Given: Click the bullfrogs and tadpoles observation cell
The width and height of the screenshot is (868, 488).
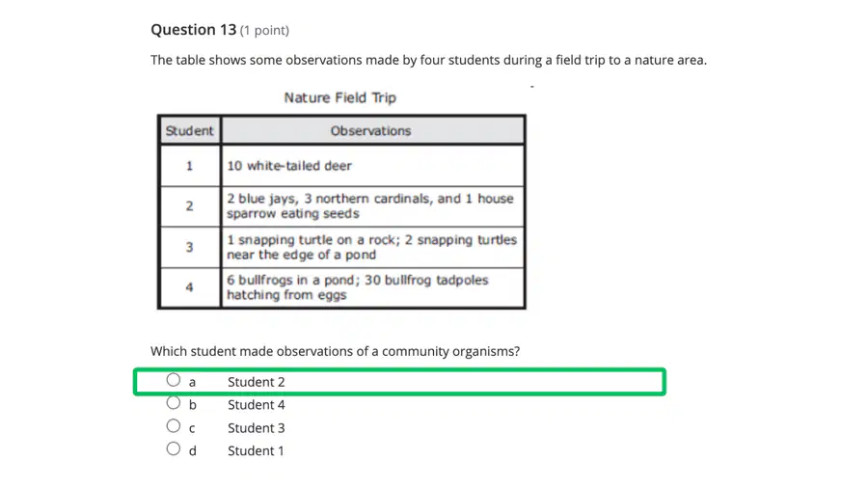Looking at the screenshot, I should pos(372,287).
